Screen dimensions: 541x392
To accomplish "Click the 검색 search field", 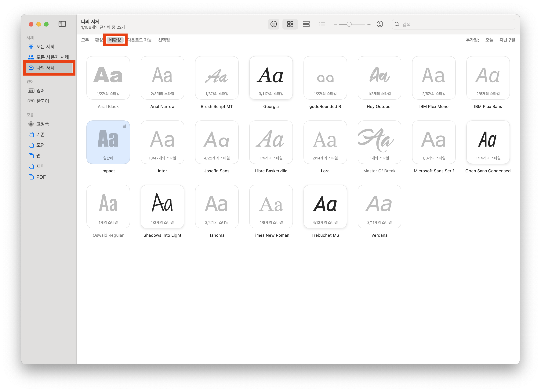I will (453, 24).
